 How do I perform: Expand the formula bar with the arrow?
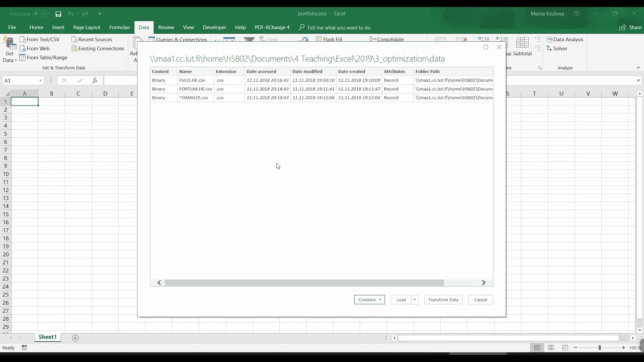click(x=638, y=80)
